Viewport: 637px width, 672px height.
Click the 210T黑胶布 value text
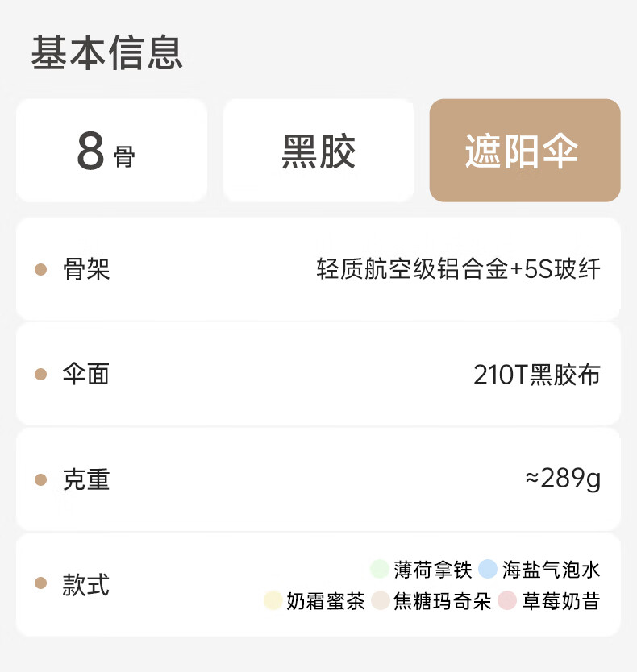[x=536, y=375]
